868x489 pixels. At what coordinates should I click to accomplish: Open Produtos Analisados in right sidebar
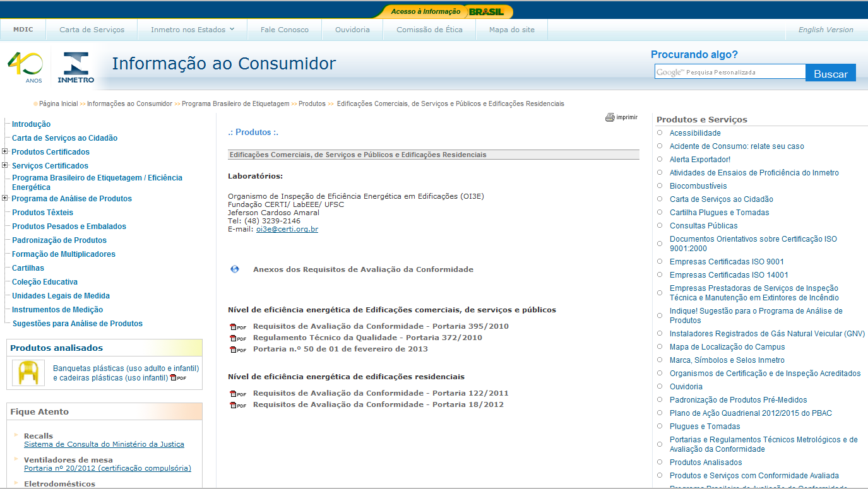click(x=706, y=462)
